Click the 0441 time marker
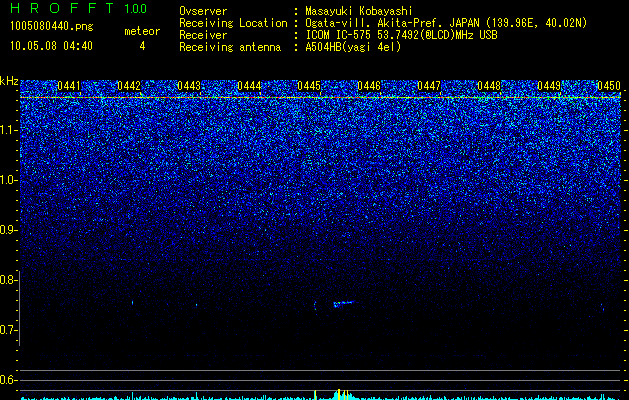This screenshot has height=400, width=629. tap(69, 86)
